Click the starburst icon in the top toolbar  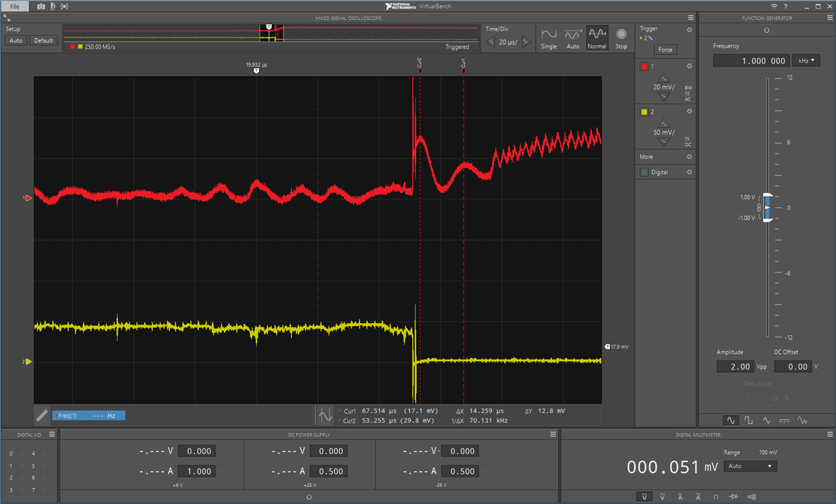click(x=65, y=6)
